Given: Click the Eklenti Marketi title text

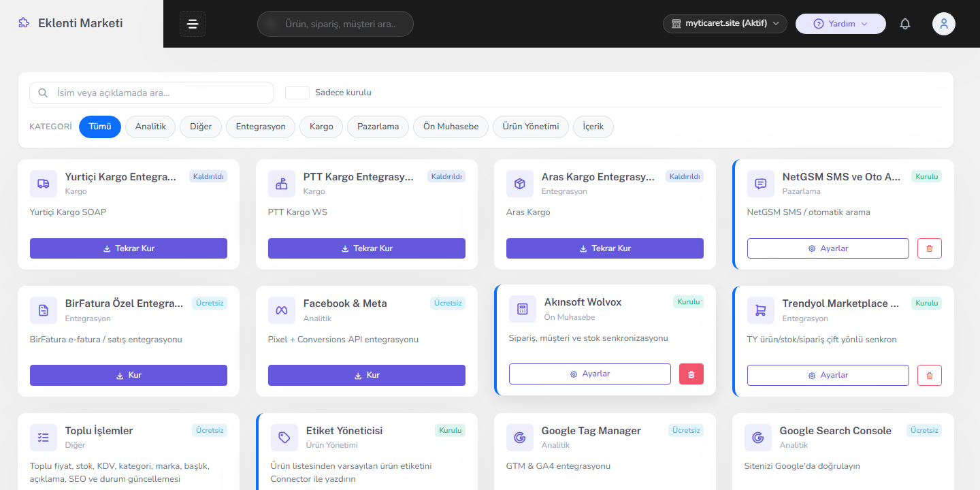Looking at the screenshot, I should 80,23.
